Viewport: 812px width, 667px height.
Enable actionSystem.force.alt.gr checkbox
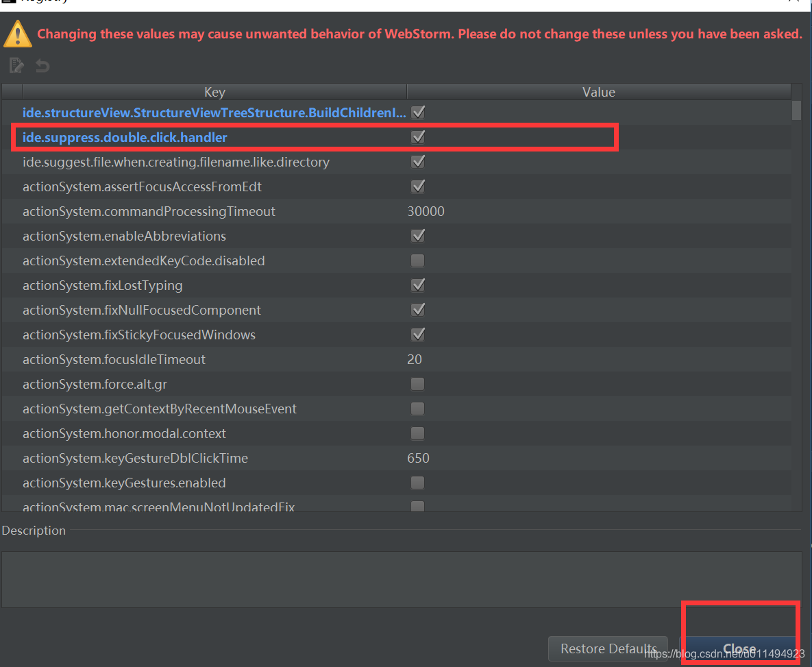pos(417,384)
